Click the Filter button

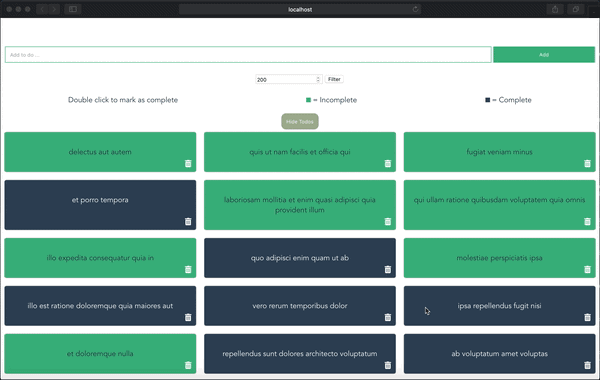(334, 79)
